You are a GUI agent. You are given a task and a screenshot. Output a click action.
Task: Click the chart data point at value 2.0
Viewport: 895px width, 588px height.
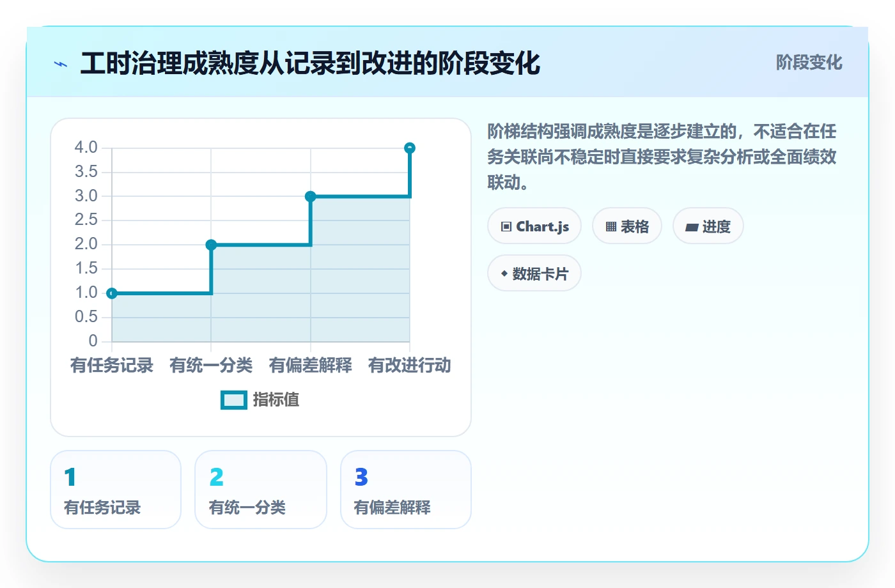[x=211, y=245]
